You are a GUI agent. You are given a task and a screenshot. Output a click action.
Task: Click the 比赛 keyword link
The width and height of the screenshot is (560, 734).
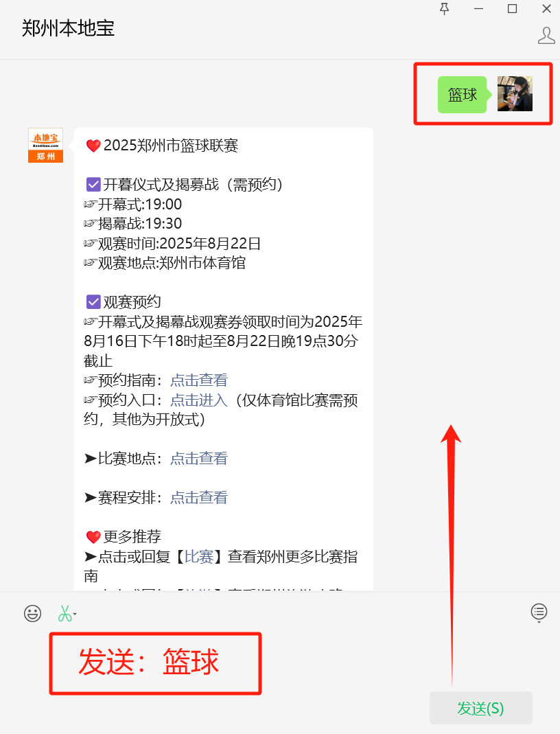(199, 556)
